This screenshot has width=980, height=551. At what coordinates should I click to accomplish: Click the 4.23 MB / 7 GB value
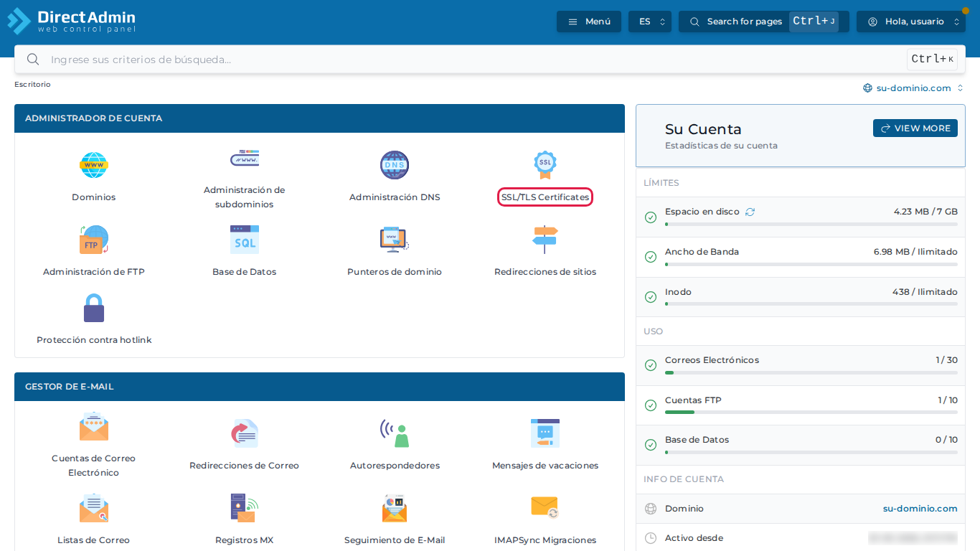click(925, 212)
